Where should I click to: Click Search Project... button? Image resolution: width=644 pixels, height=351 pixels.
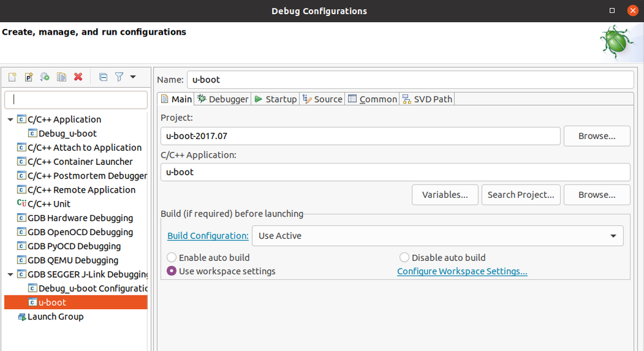[520, 194]
